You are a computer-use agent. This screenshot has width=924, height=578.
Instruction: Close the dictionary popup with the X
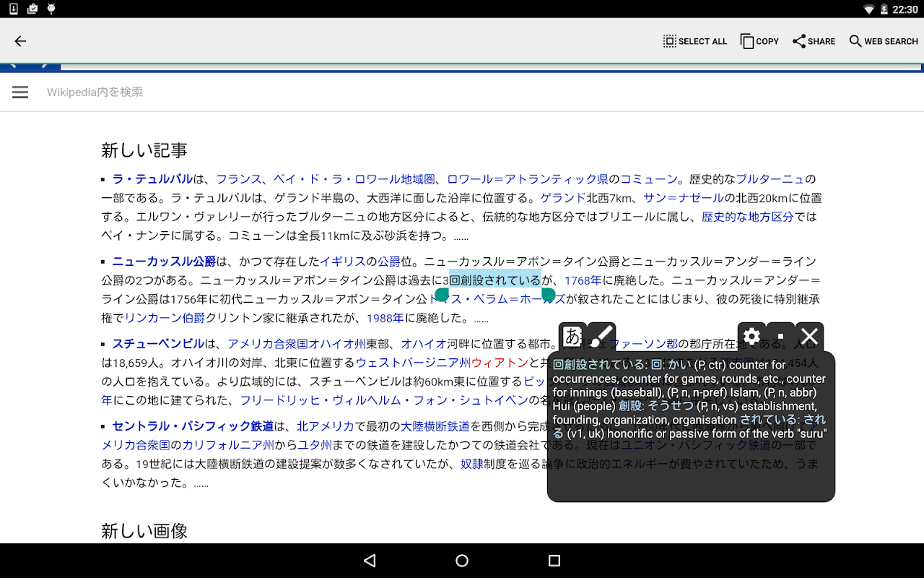[x=809, y=336]
